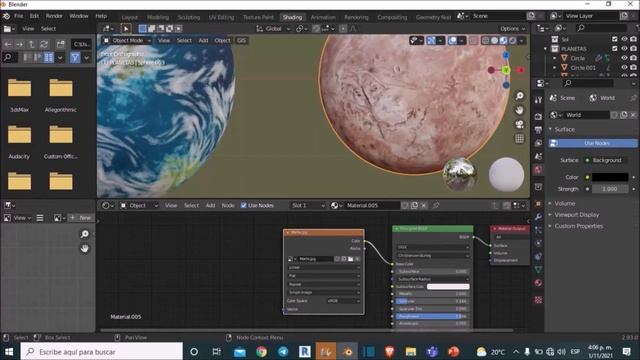This screenshot has width=640, height=360.
Task: Disable rendering for the Sol collection
Action: coord(633,39)
